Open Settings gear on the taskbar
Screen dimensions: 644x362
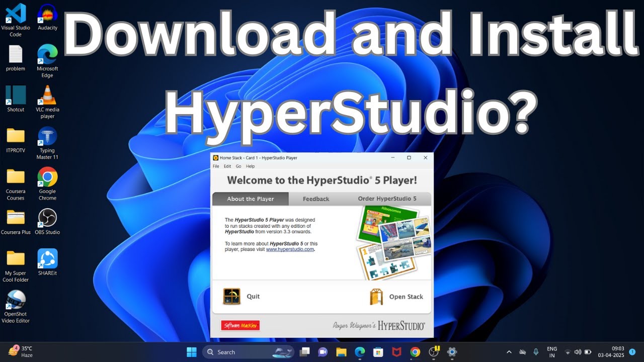452,352
